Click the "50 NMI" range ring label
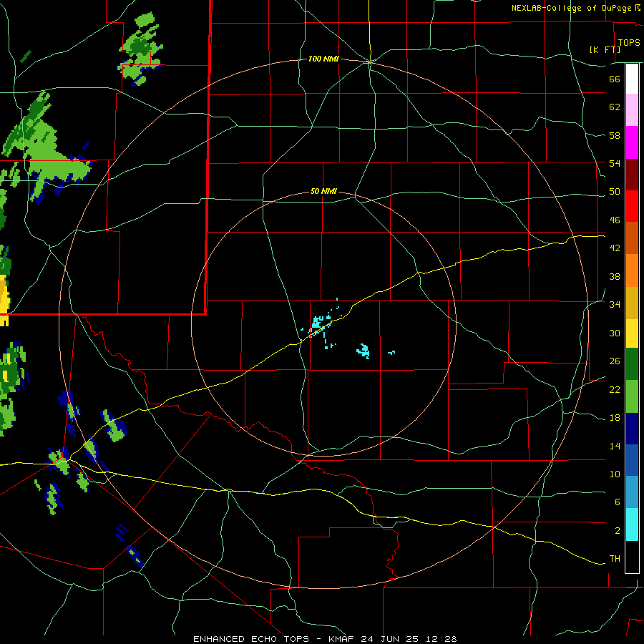The image size is (644, 644). [x=323, y=191]
